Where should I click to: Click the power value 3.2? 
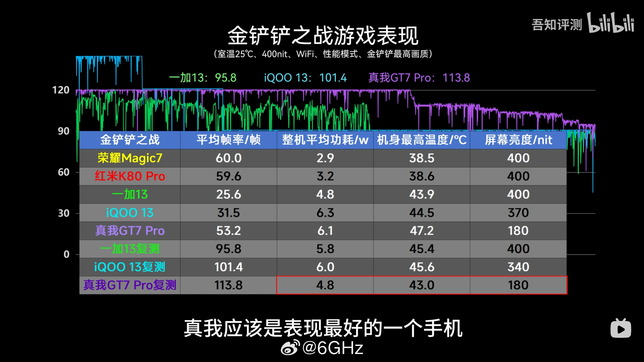click(325, 176)
